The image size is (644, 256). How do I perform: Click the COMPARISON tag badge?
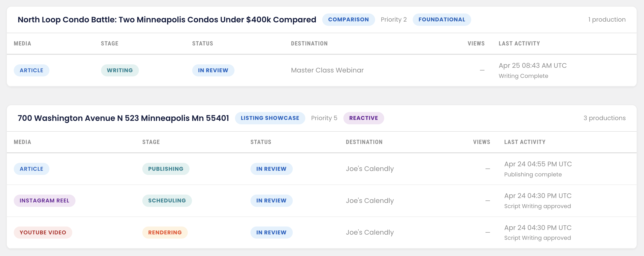coord(348,19)
